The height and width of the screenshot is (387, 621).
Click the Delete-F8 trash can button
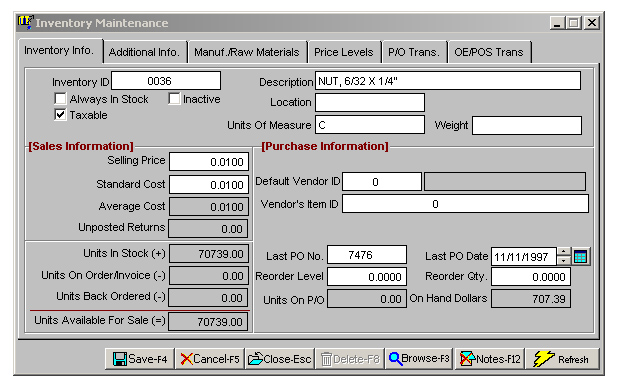(350, 359)
